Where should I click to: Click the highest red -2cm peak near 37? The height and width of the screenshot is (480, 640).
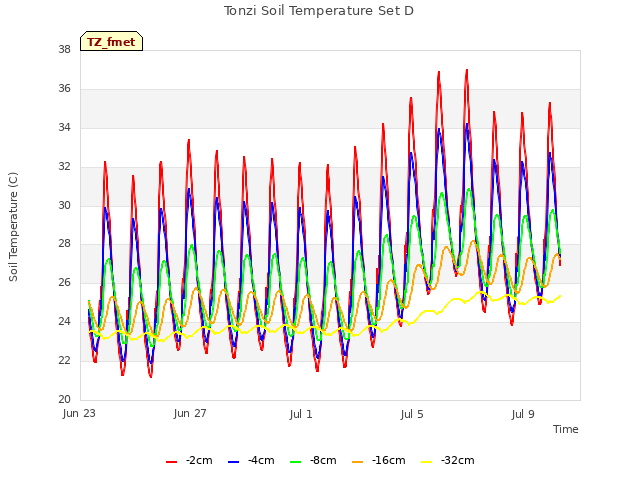(467, 71)
